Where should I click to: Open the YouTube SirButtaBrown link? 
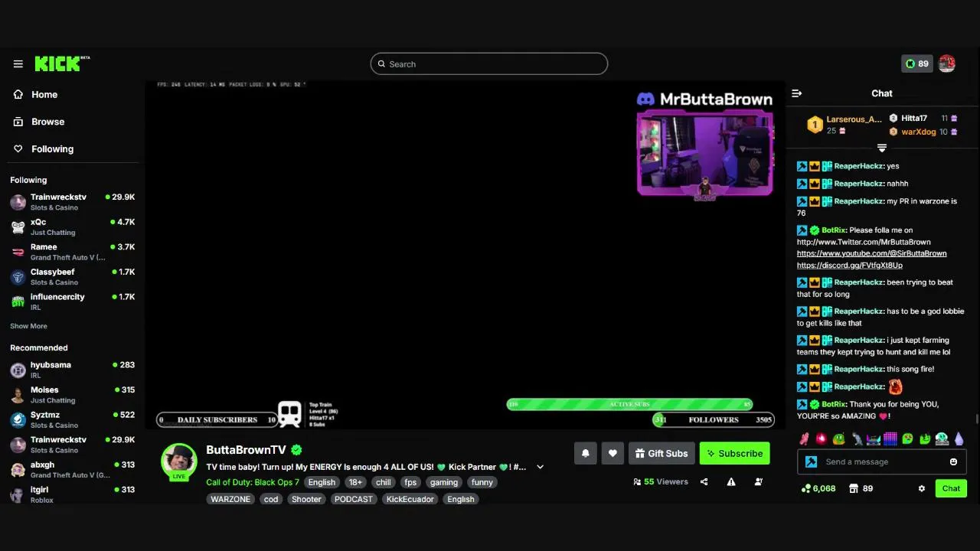tap(871, 253)
